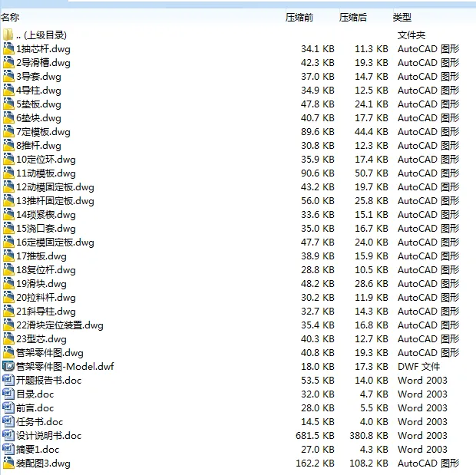Screen dimensions: 476x475
Task: Click the 8推杆.dwg file icon
Action: point(8,145)
